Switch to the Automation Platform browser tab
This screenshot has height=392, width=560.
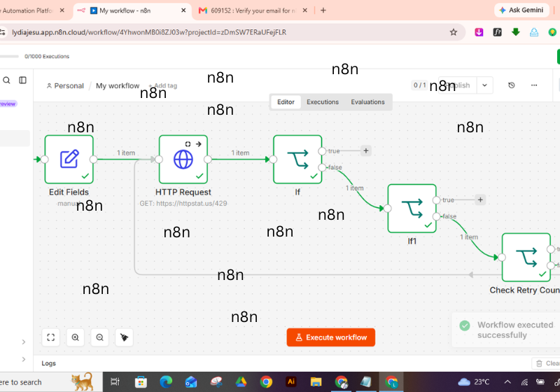[30, 10]
